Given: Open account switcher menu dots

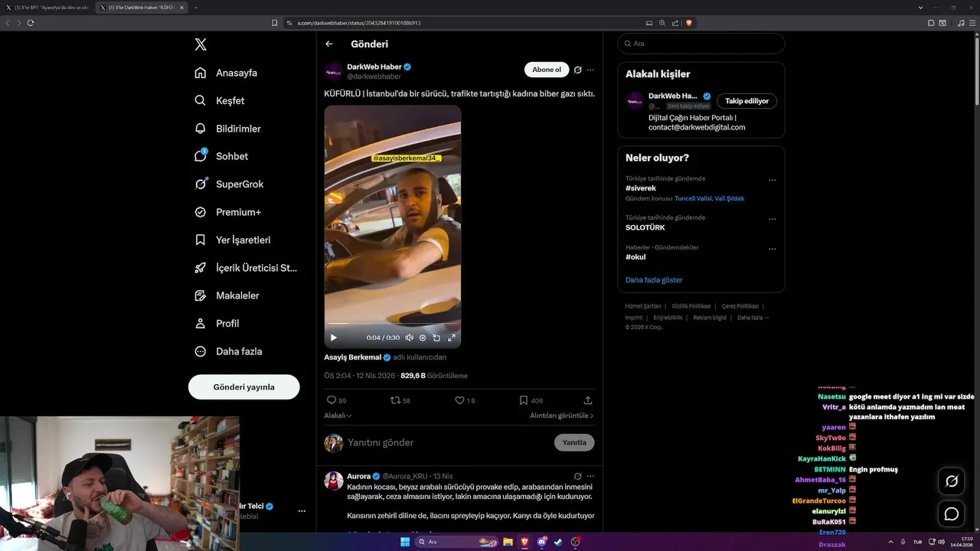Looking at the screenshot, I should [302, 510].
